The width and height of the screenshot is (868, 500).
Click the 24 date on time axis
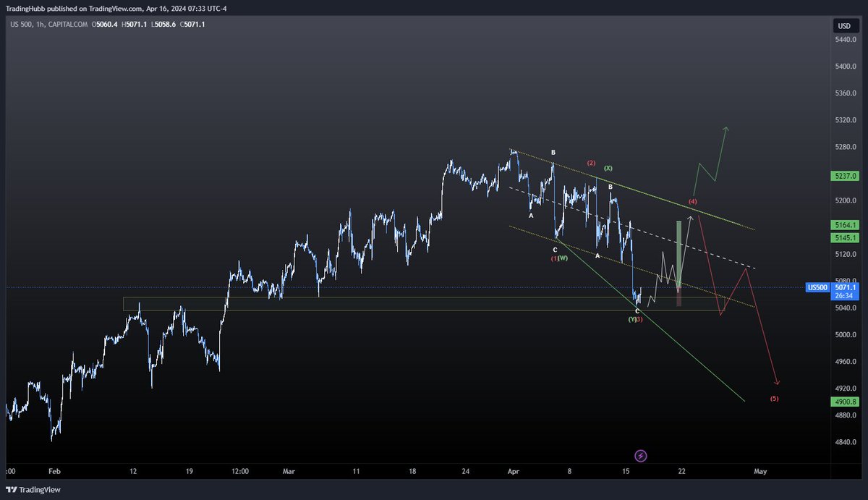466,471
